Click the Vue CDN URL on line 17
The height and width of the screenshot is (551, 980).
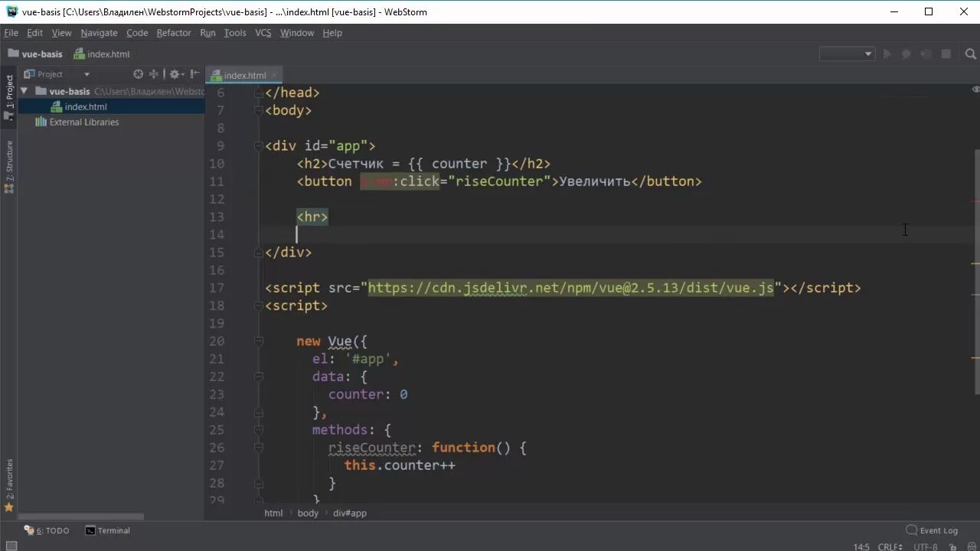570,288
